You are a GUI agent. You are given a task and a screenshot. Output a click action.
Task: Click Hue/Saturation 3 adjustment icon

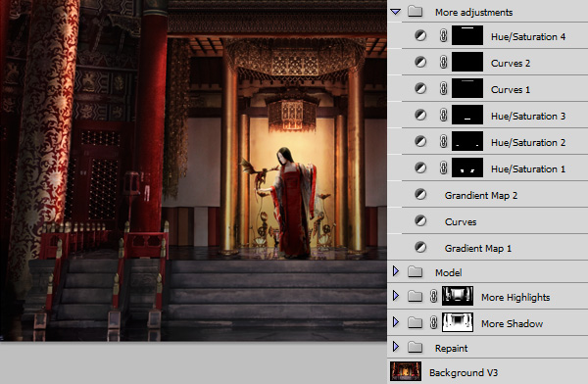click(420, 115)
